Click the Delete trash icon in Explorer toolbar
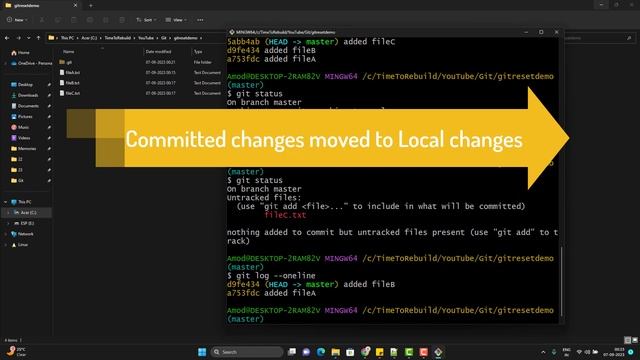Image resolution: width=640 pixels, height=360 pixels. tap(122, 20)
